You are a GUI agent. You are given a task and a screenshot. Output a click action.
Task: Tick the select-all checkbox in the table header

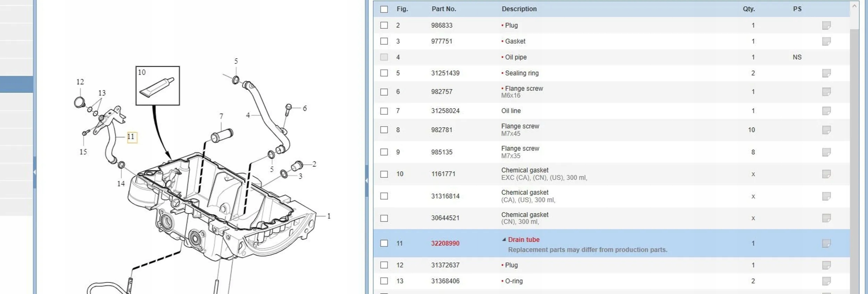point(384,9)
